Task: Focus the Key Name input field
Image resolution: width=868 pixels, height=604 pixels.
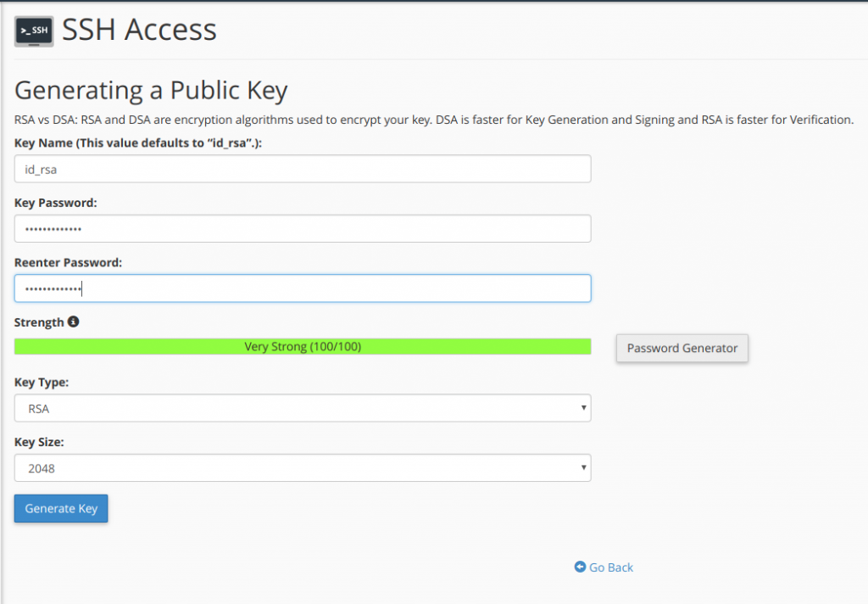Action: (x=303, y=169)
